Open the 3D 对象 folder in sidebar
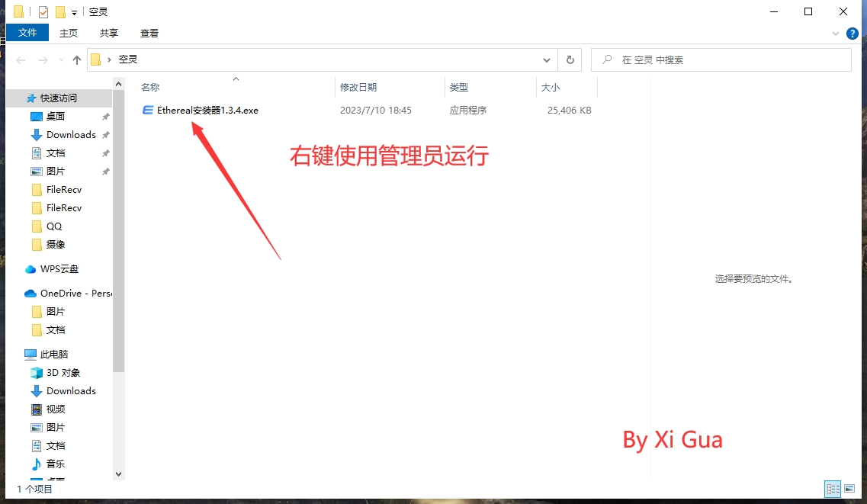 37,373
